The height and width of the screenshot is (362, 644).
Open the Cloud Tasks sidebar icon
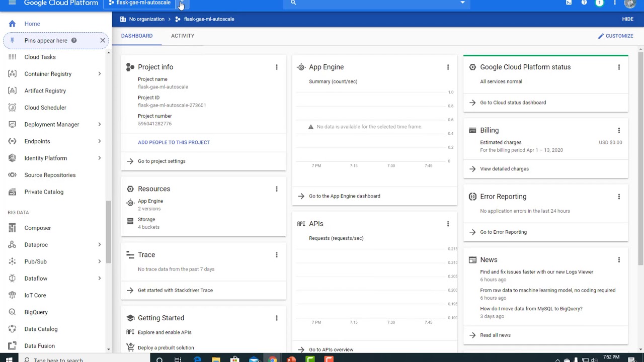pyautogui.click(x=12, y=57)
